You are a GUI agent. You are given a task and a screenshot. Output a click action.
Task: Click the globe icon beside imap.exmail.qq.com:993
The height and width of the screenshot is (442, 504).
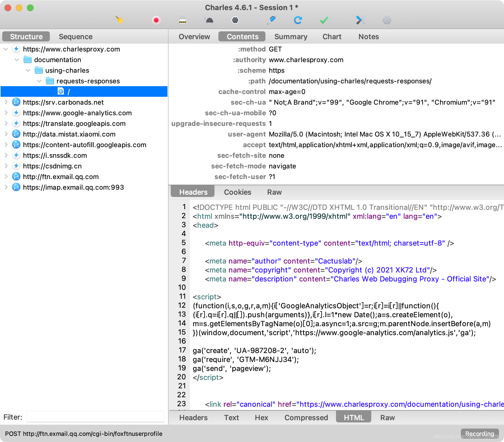(x=16, y=187)
